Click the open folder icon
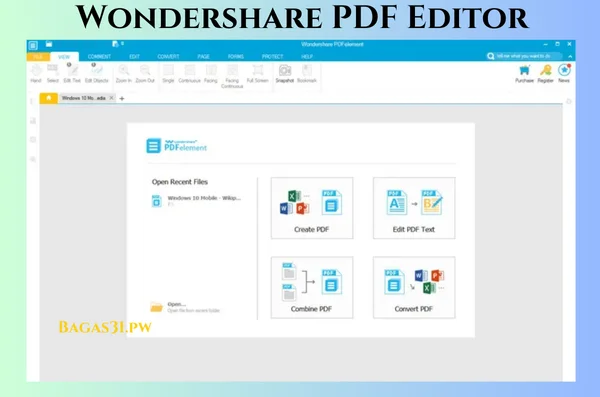The height and width of the screenshot is (397, 600). [156, 307]
